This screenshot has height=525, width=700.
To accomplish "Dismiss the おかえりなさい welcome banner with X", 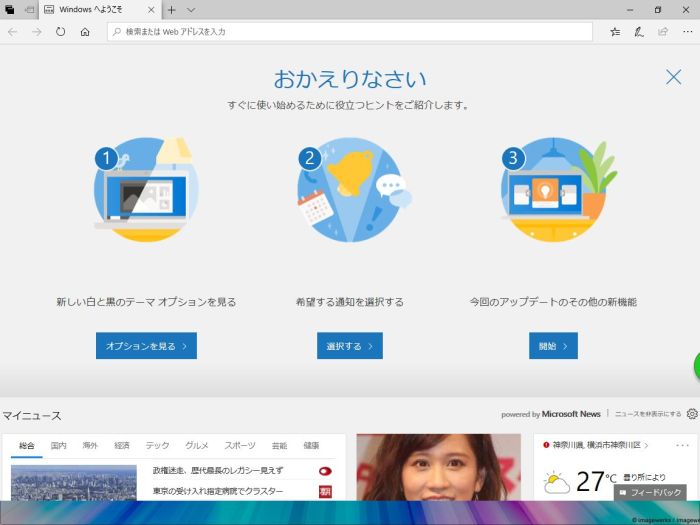I will point(674,77).
